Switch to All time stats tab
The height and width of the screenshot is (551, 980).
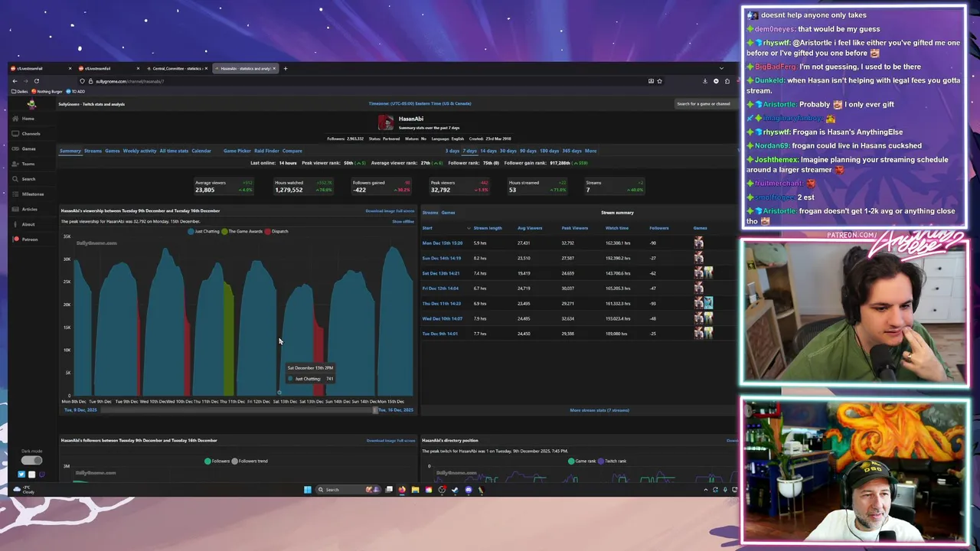(174, 151)
